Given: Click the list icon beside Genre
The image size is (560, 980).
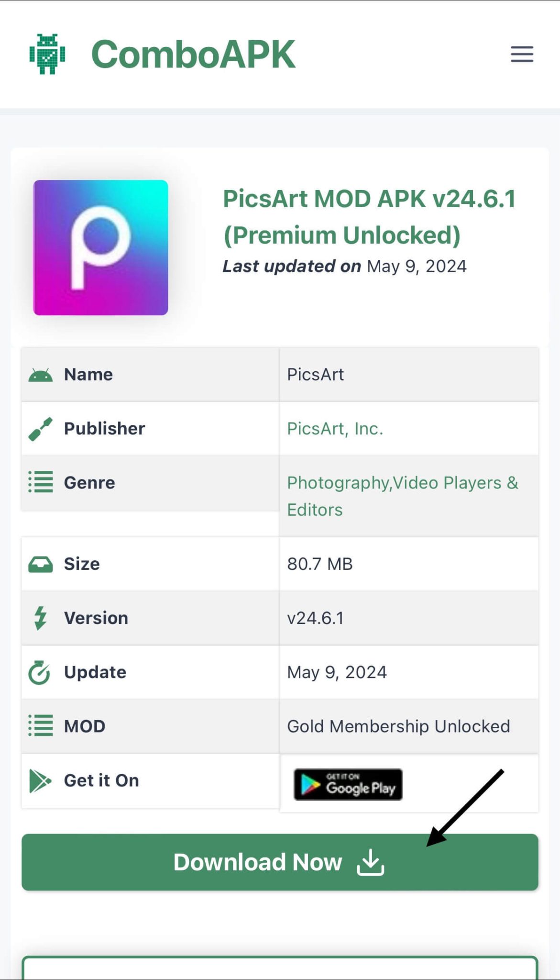Looking at the screenshot, I should (x=41, y=482).
